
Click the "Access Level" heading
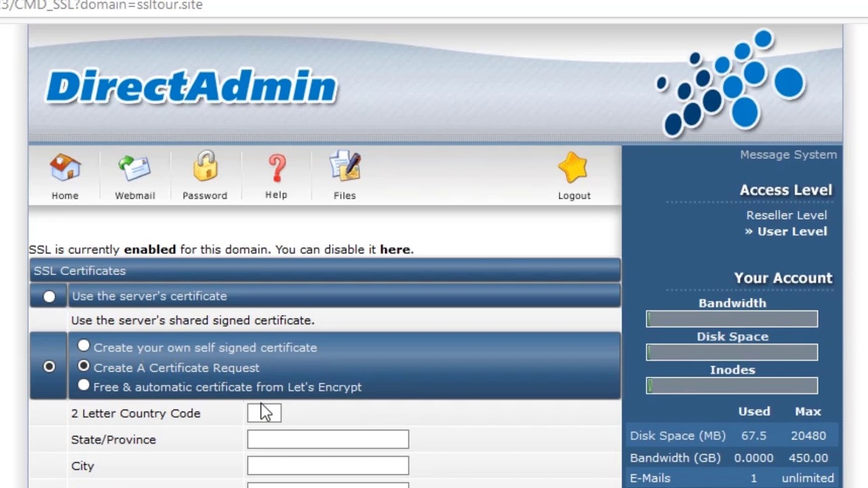coord(786,190)
